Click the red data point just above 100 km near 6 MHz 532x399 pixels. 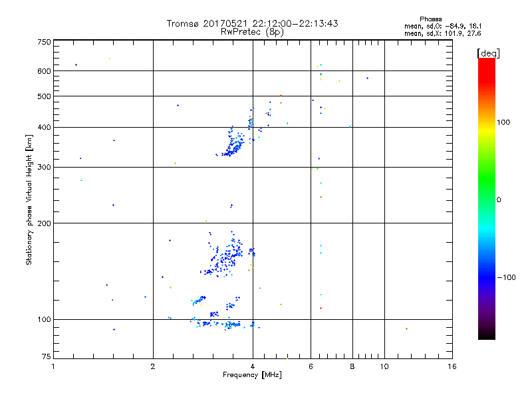[x=321, y=309]
